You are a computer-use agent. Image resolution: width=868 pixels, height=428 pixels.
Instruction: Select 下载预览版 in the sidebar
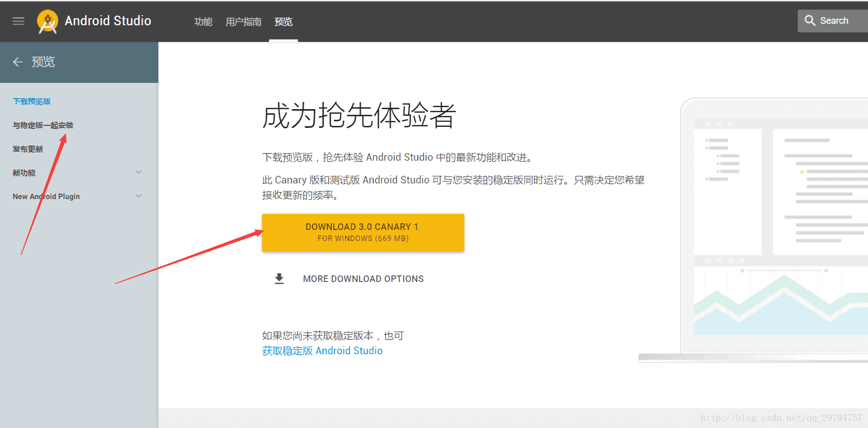32,102
